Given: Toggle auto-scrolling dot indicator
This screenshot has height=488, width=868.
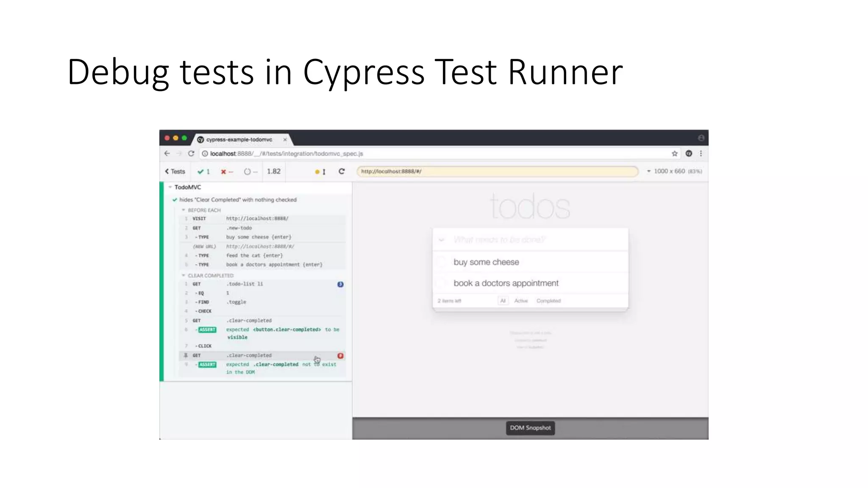Looking at the screenshot, I should pos(320,172).
